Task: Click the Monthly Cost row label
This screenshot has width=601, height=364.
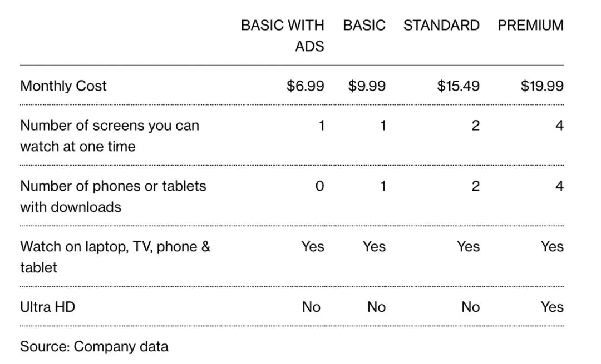Action: pyautogui.click(x=63, y=86)
